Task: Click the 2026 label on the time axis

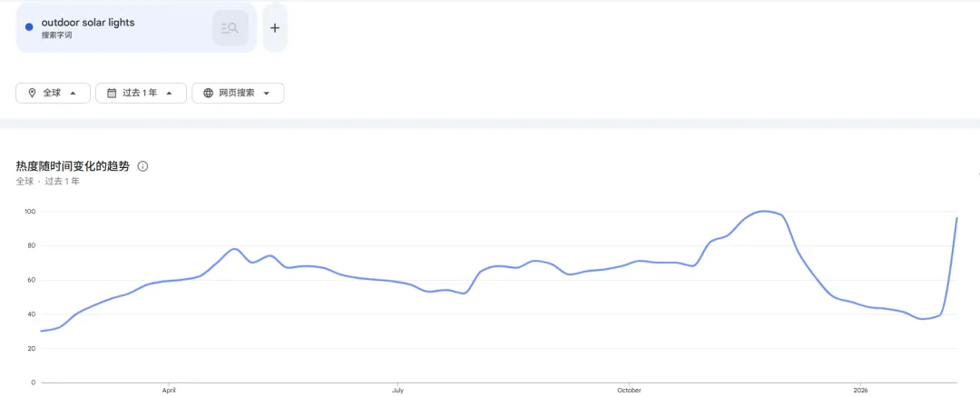Action: point(860,390)
